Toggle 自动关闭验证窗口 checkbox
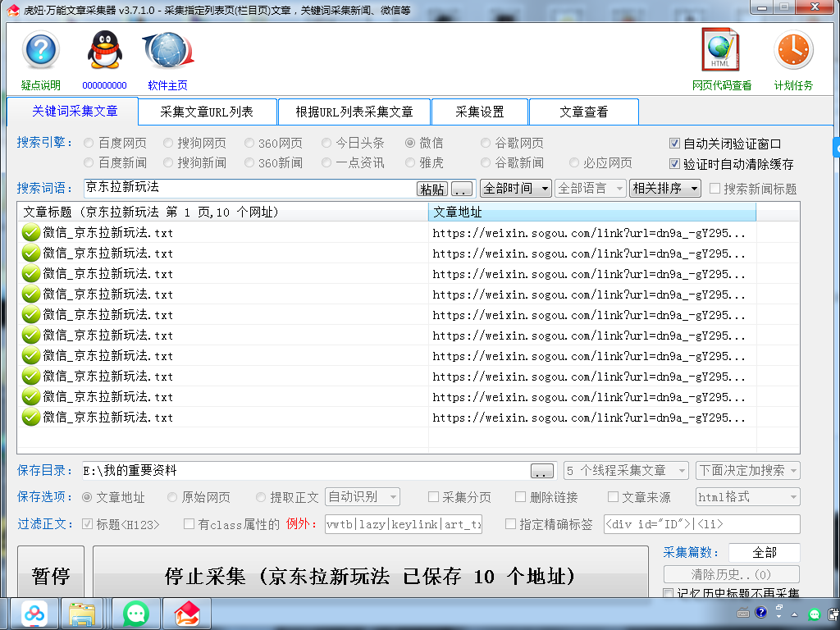Viewport: 840px width, 630px height. tap(675, 144)
